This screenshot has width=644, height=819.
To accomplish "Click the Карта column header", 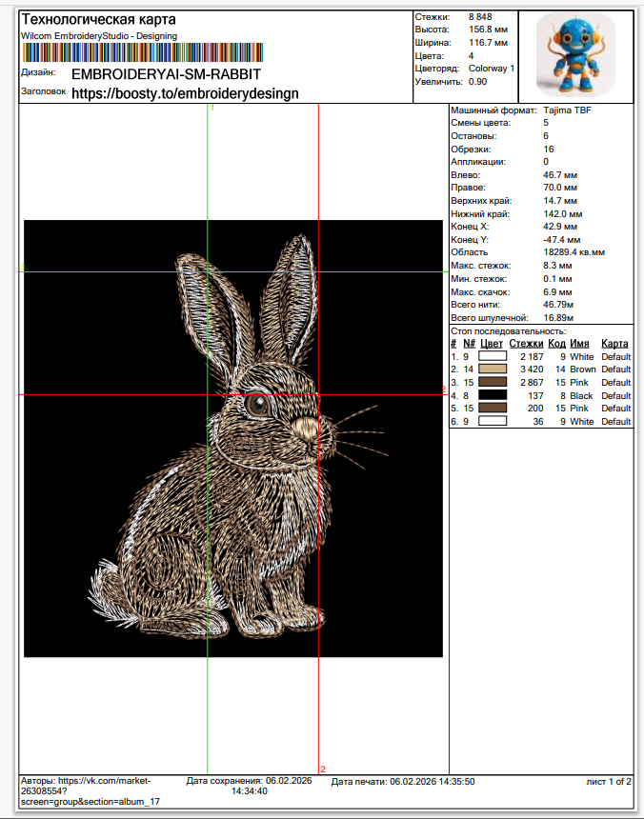I will 614,344.
